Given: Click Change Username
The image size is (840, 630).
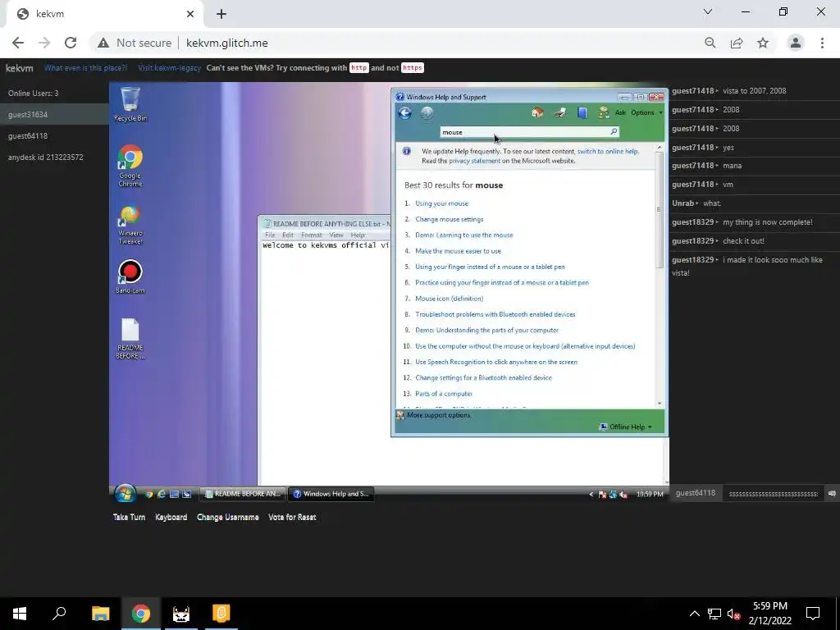Looking at the screenshot, I should click(x=228, y=517).
